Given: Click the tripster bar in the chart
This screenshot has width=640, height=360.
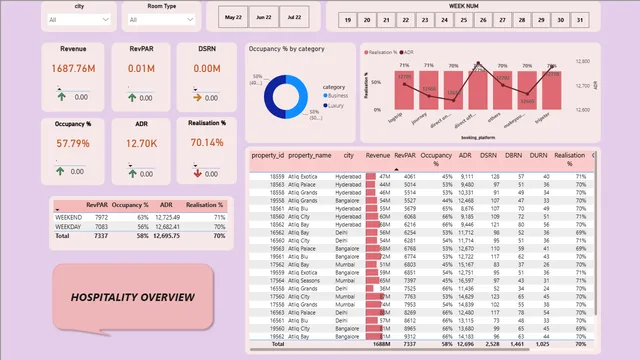Looking at the screenshot, I should (552, 90).
